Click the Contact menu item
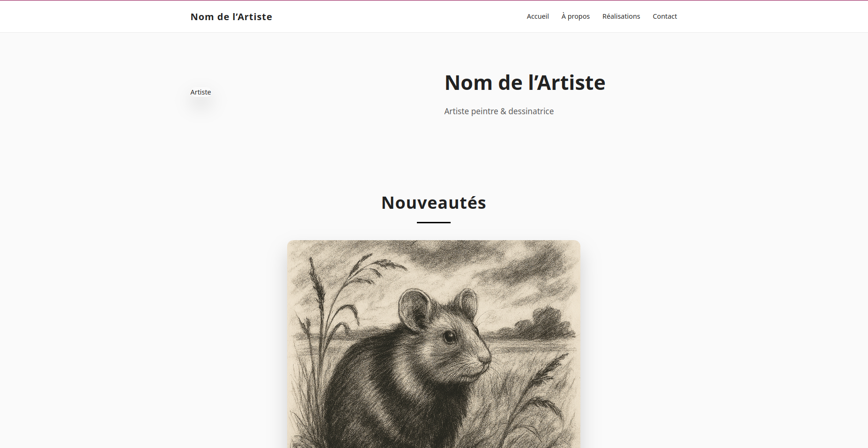Screen dimensions: 868x448 (x=664, y=16)
